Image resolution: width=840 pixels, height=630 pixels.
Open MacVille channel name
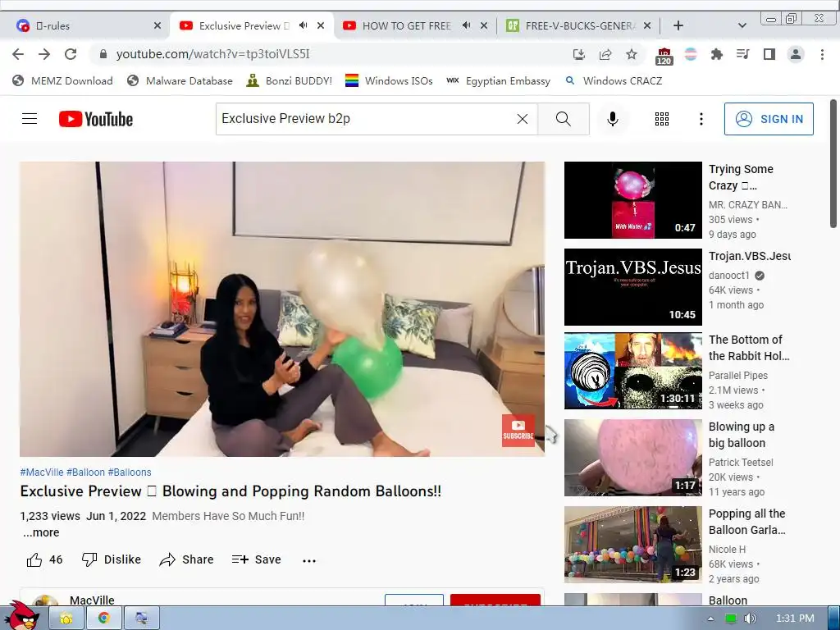click(x=92, y=600)
